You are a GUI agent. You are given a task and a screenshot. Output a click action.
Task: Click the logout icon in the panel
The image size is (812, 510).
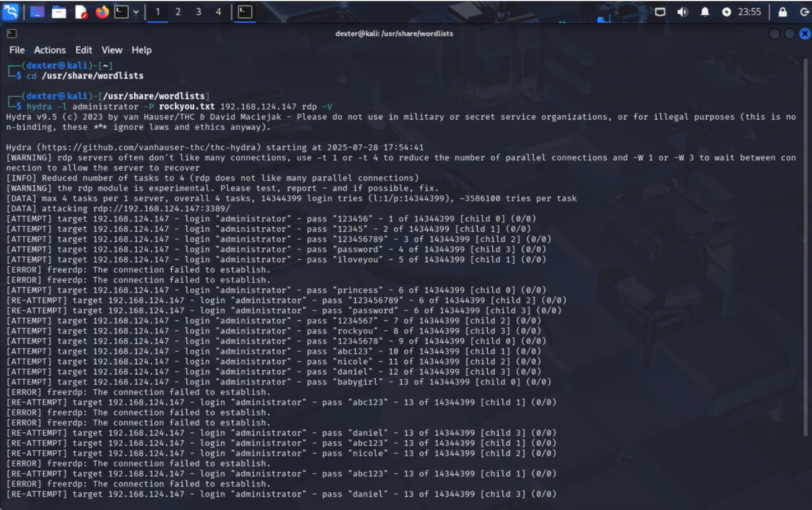pyautogui.click(x=804, y=12)
